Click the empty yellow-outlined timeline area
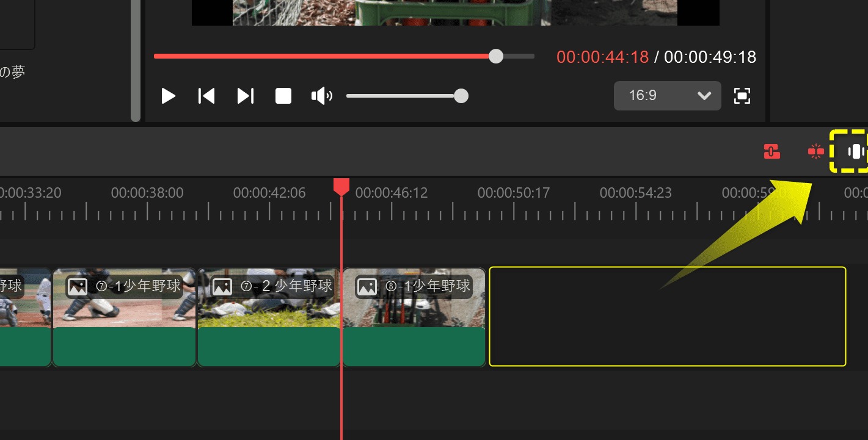Image resolution: width=868 pixels, height=440 pixels. coord(667,316)
